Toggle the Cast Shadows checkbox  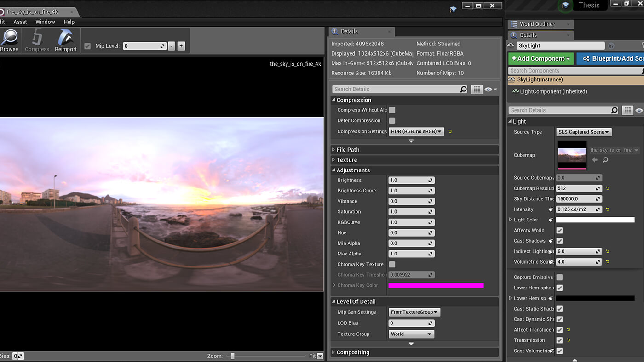559,241
